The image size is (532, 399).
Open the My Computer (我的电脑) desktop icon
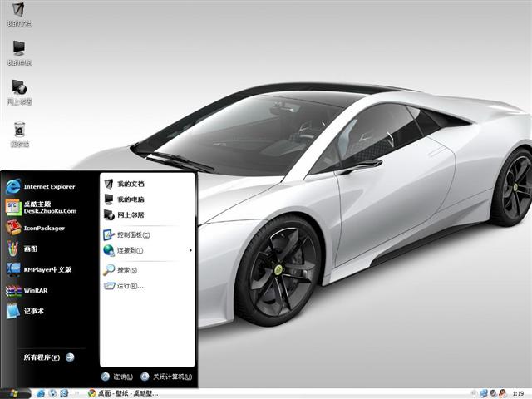tap(19, 53)
